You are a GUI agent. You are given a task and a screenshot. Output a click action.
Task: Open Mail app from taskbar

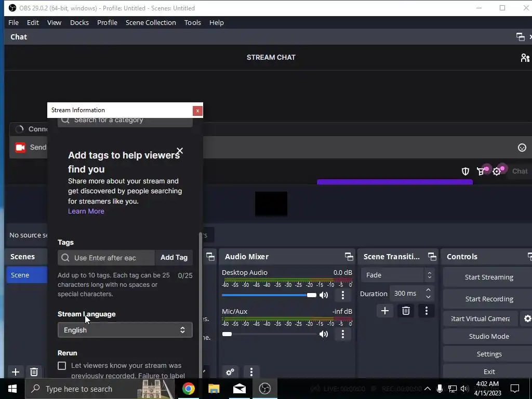pyautogui.click(x=239, y=389)
